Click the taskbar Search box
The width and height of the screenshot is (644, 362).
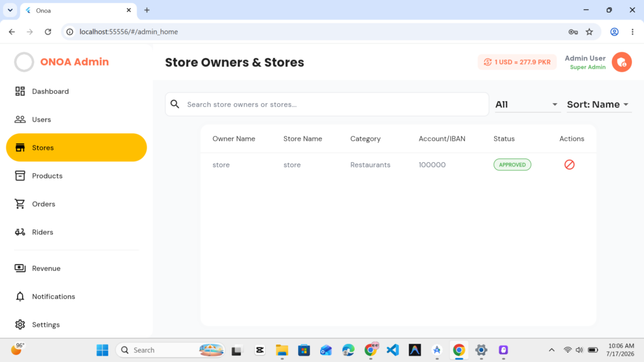click(170, 350)
